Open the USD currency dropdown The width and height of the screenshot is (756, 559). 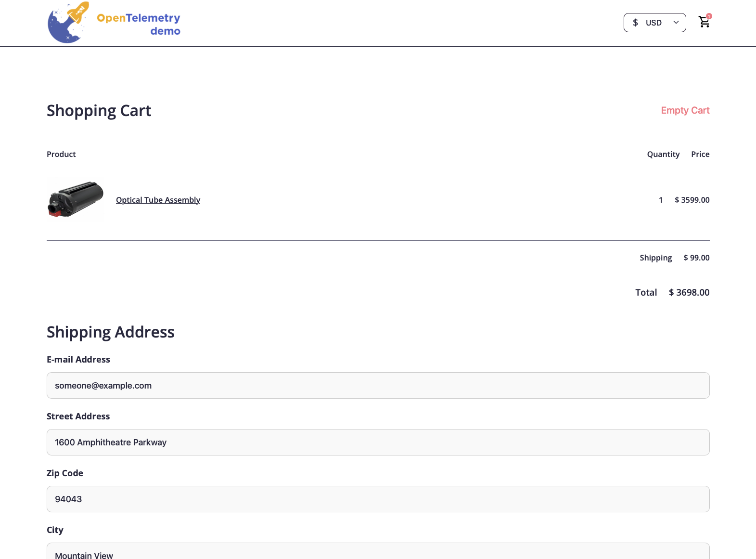(x=653, y=23)
